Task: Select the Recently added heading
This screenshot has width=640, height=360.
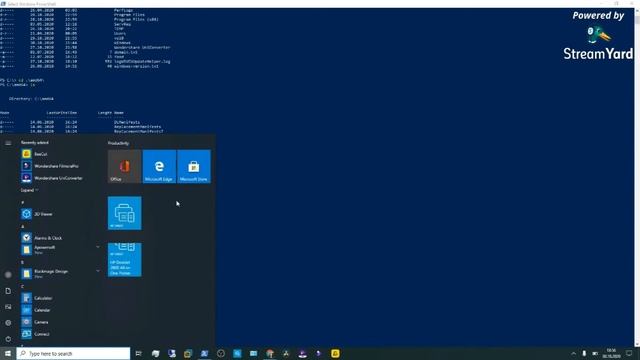Action: pos(35,142)
